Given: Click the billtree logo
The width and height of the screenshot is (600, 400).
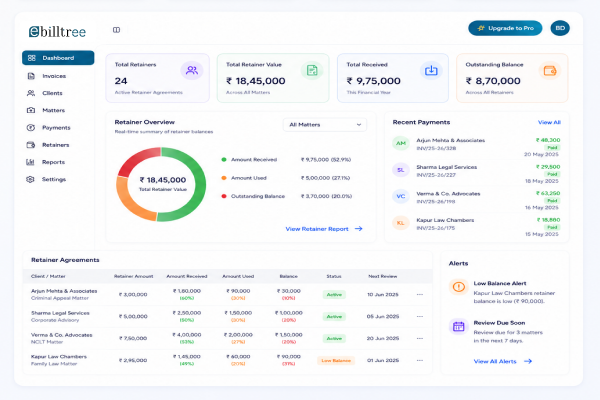Looking at the screenshot, I should pos(57,31).
